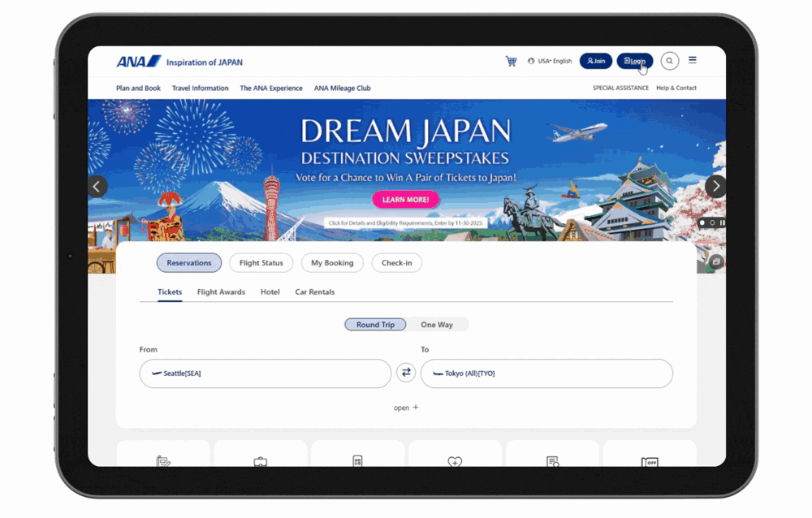Click the suitcase icon tile at bottom

pyautogui.click(x=260, y=460)
